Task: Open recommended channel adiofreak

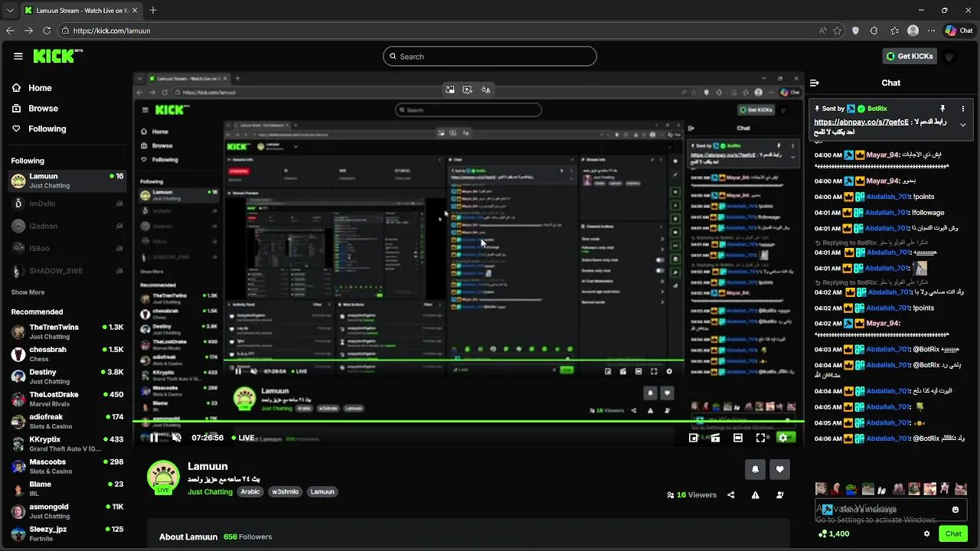Action: (x=67, y=421)
